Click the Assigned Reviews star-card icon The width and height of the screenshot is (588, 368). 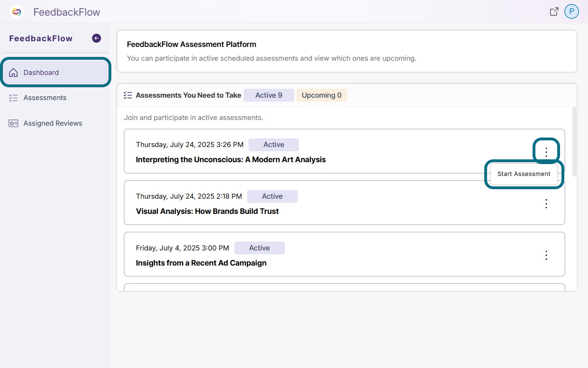click(x=14, y=123)
